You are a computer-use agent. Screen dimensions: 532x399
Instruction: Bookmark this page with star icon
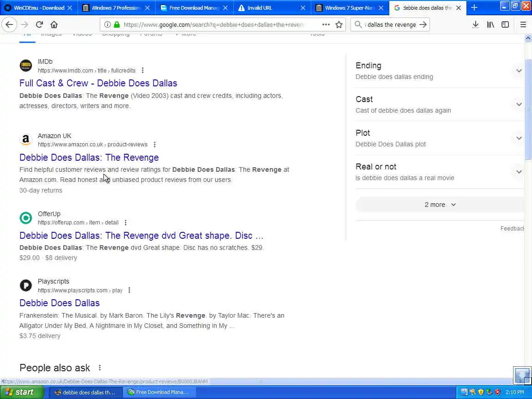[339, 24]
